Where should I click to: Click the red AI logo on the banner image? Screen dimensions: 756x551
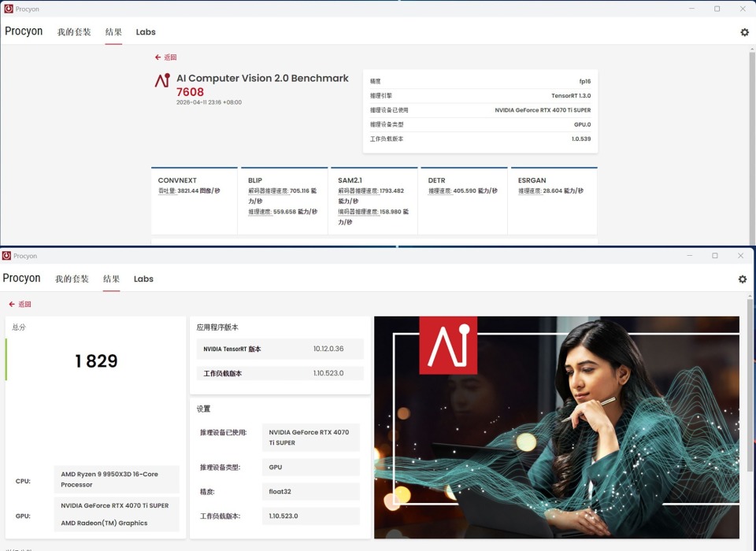point(448,345)
